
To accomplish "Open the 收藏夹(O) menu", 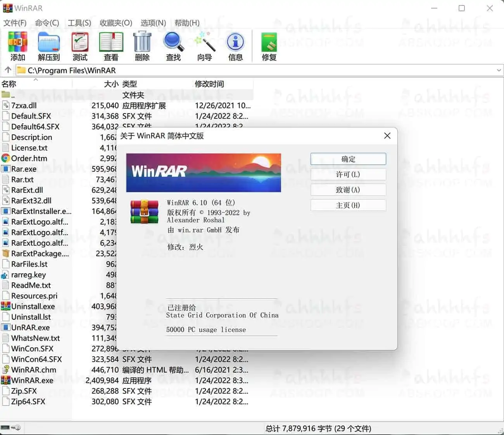I will click(116, 23).
